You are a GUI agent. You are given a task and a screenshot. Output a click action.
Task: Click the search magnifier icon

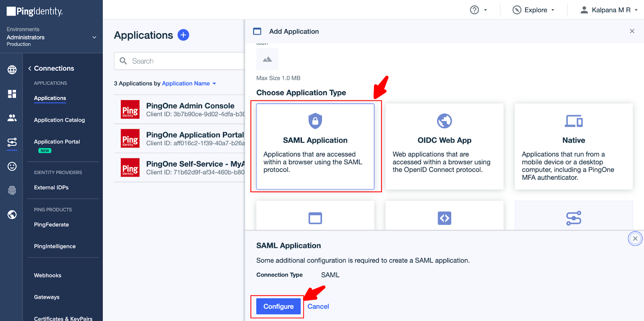(x=123, y=61)
